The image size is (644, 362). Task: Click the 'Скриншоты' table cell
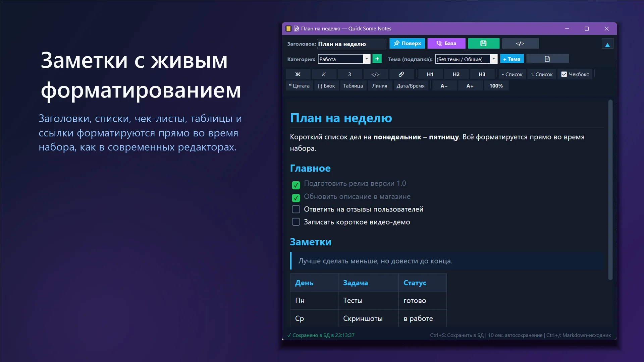coord(368,318)
